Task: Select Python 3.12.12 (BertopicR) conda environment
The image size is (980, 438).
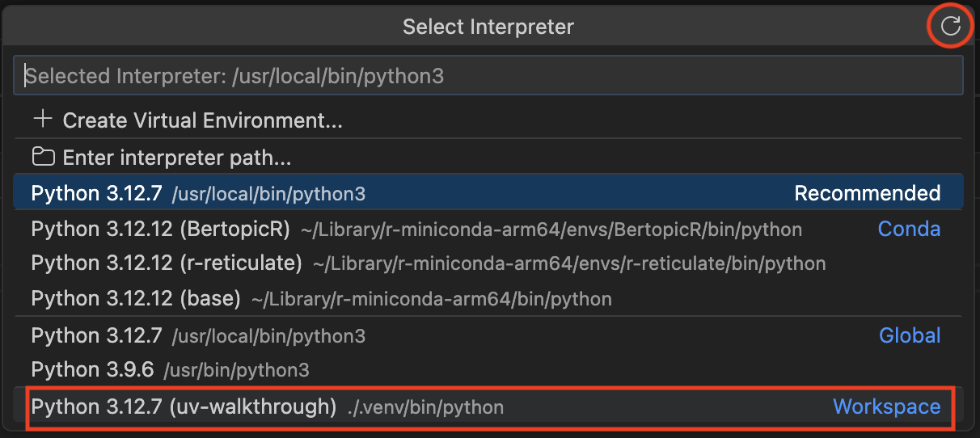Action: click(x=160, y=230)
